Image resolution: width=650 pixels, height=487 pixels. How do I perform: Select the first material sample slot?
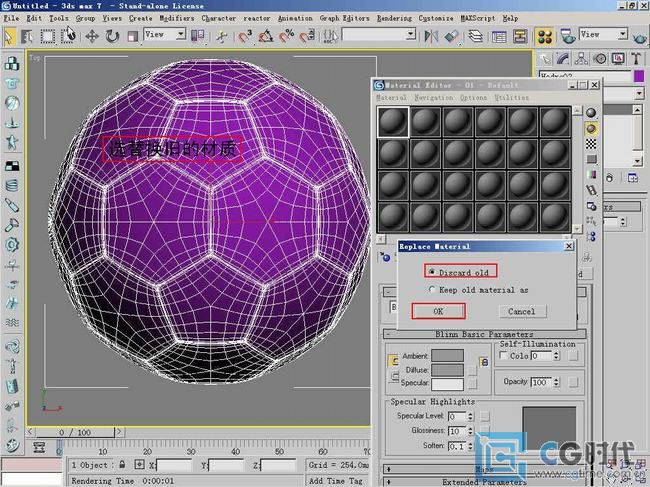click(x=393, y=122)
